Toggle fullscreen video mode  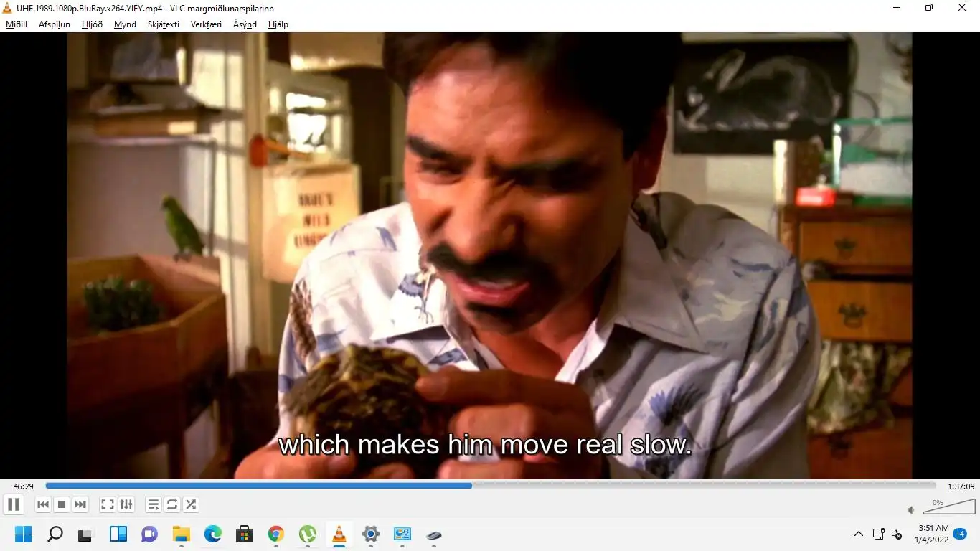(x=108, y=504)
